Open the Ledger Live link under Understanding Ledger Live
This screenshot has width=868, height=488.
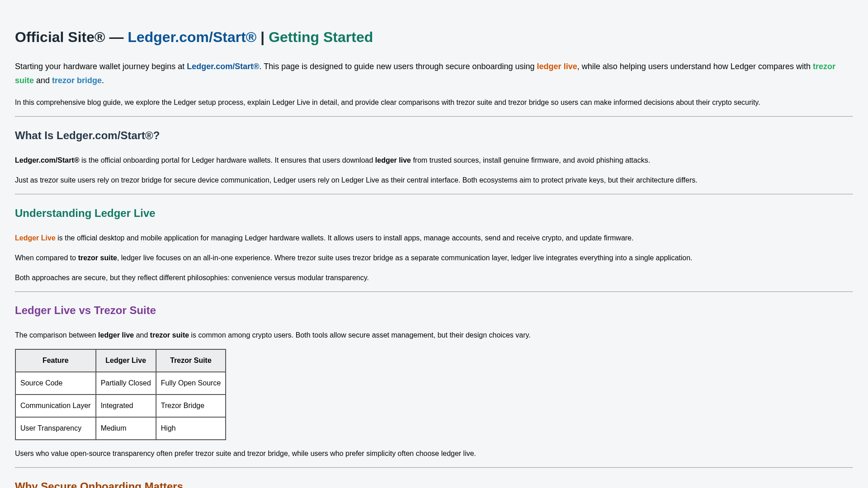[x=35, y=238]
